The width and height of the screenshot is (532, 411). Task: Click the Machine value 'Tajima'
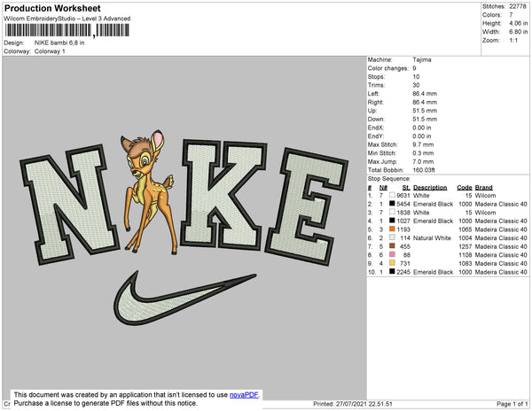[422, 59]
